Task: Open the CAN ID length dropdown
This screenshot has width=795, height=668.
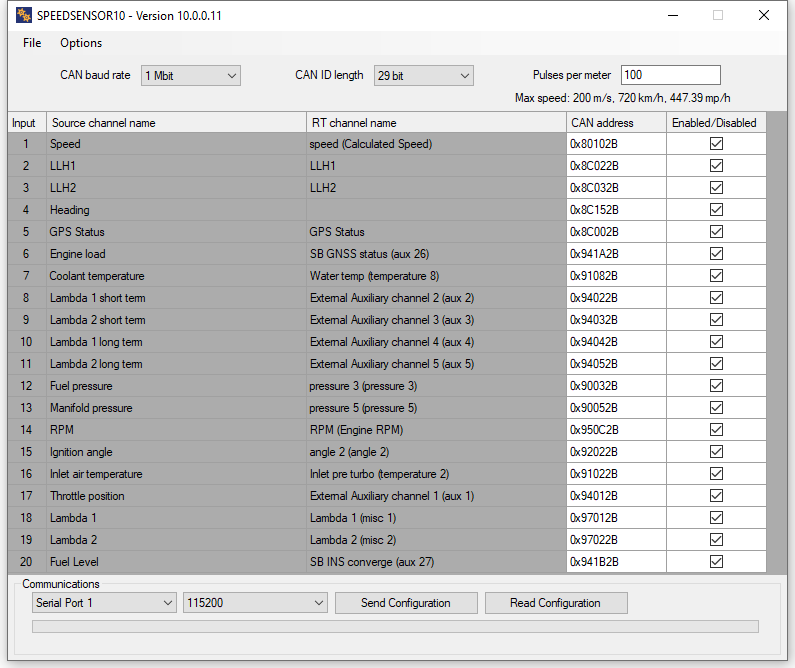Action: coord(423,76)
